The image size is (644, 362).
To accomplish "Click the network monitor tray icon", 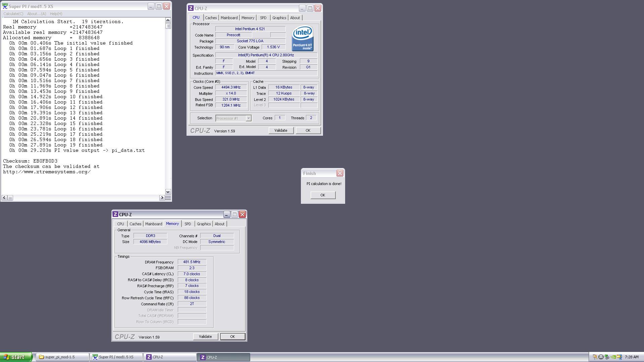I will point(619,357).
